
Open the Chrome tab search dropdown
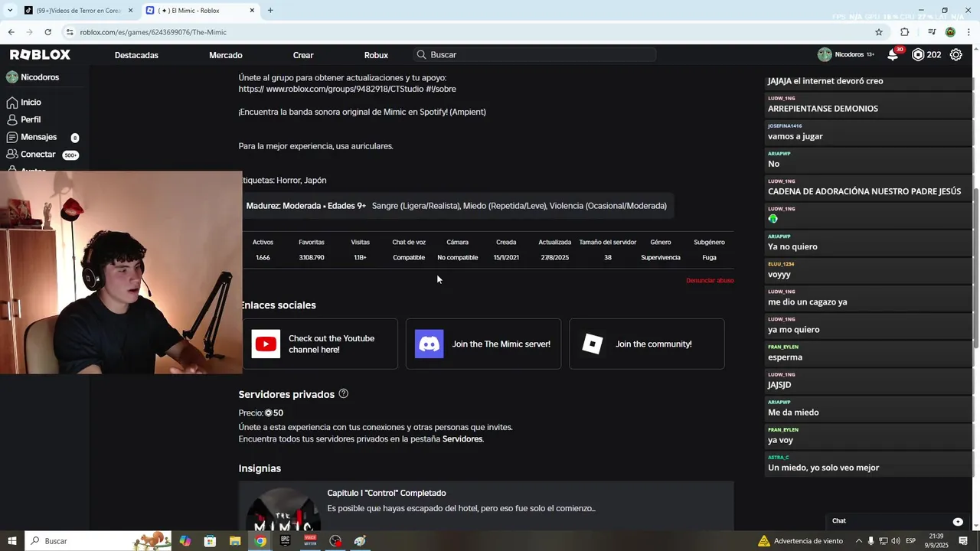10,11
